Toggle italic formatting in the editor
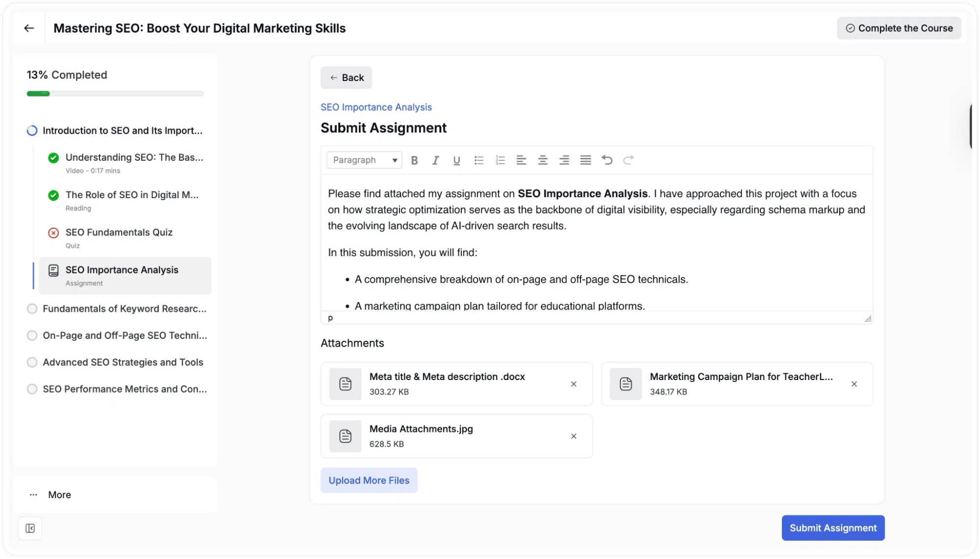The image size is (980, 559). [435, 160]
